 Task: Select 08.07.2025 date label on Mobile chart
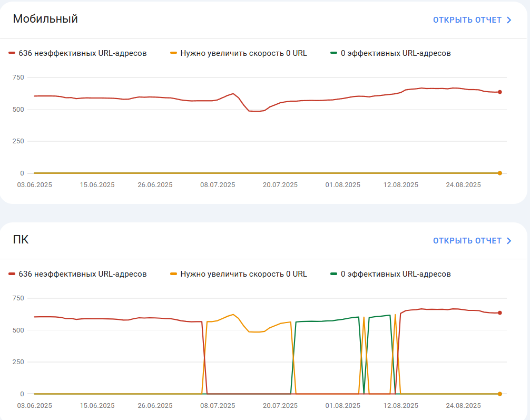click(218, 185)
